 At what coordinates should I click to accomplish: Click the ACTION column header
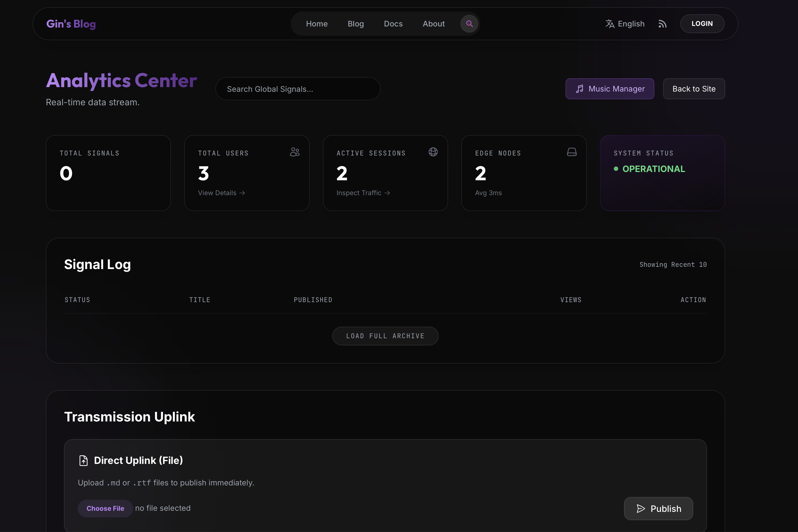click(x=693, y=300)
